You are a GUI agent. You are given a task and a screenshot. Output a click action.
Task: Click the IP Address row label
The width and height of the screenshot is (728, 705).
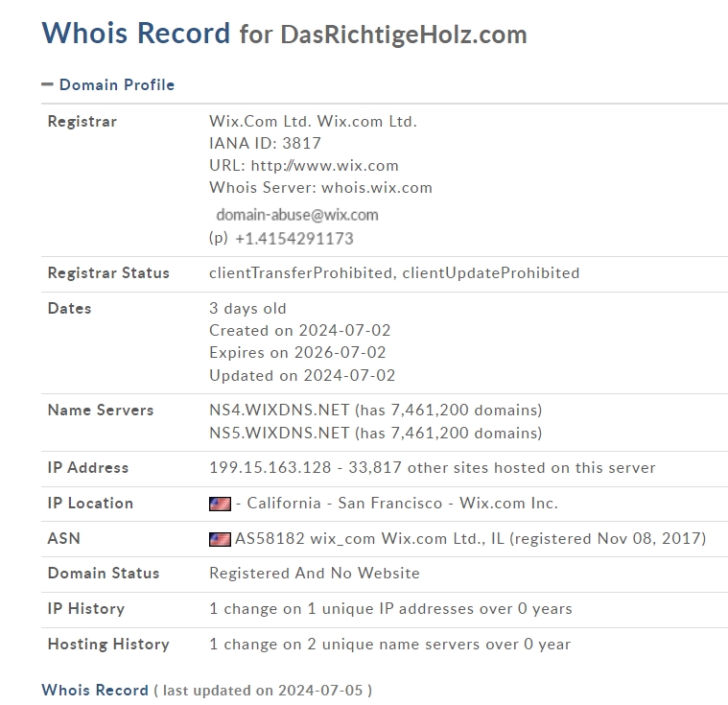point(87,468)
